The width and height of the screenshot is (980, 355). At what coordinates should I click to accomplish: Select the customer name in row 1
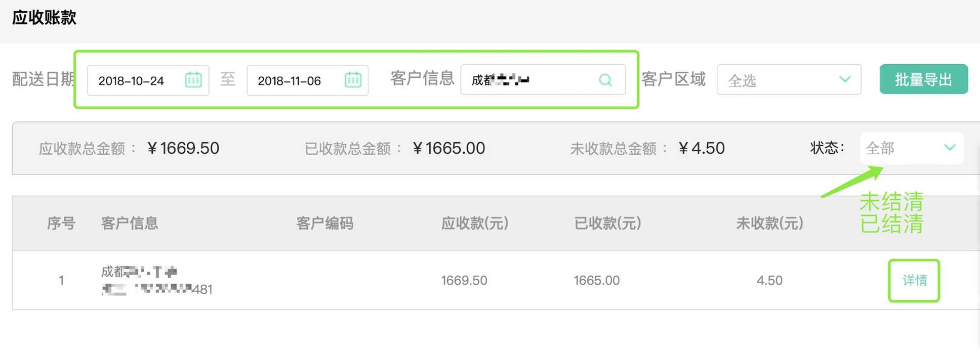click(x=139, y=272)
